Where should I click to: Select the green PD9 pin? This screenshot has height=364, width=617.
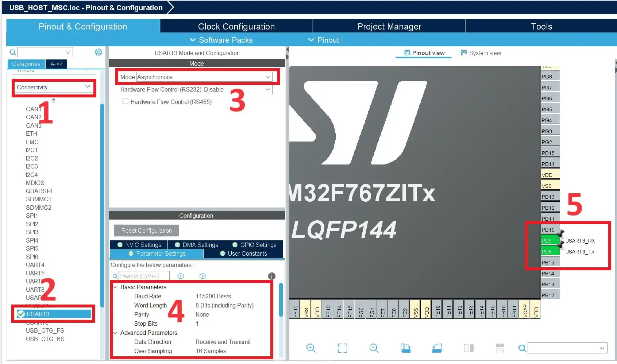[x=550, y=240]
